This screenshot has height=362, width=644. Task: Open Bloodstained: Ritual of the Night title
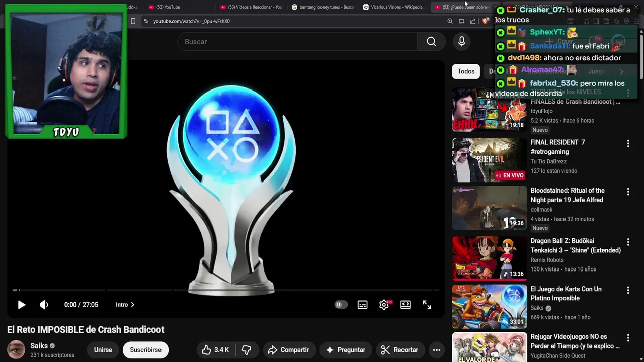point(568,195)
